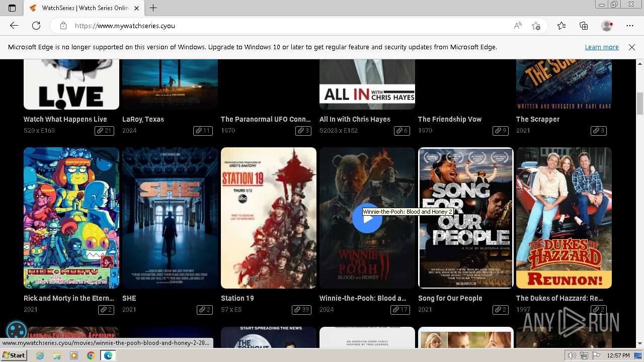Open the Dukes of Hazzard Reunion poster

tap(564, 218)
